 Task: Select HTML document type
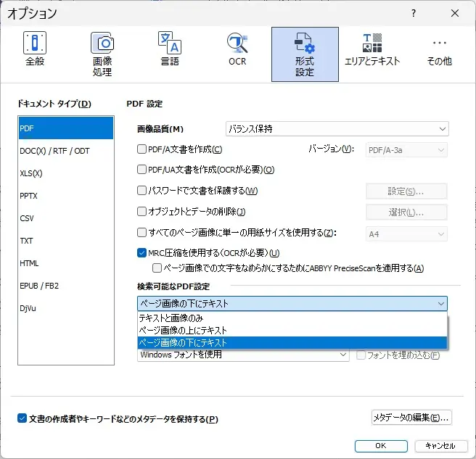[66, 263]
